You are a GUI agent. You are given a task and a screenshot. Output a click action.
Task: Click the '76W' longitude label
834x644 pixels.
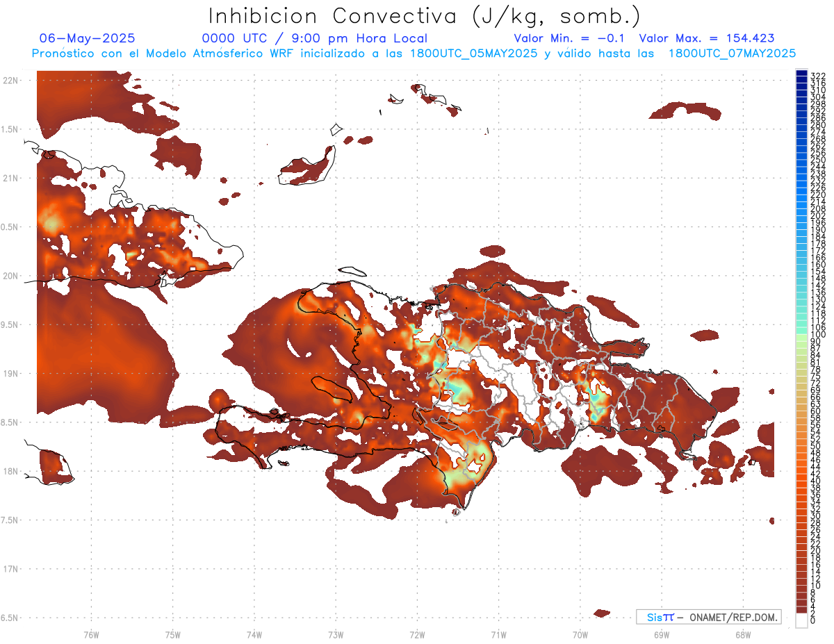(91, 634)
